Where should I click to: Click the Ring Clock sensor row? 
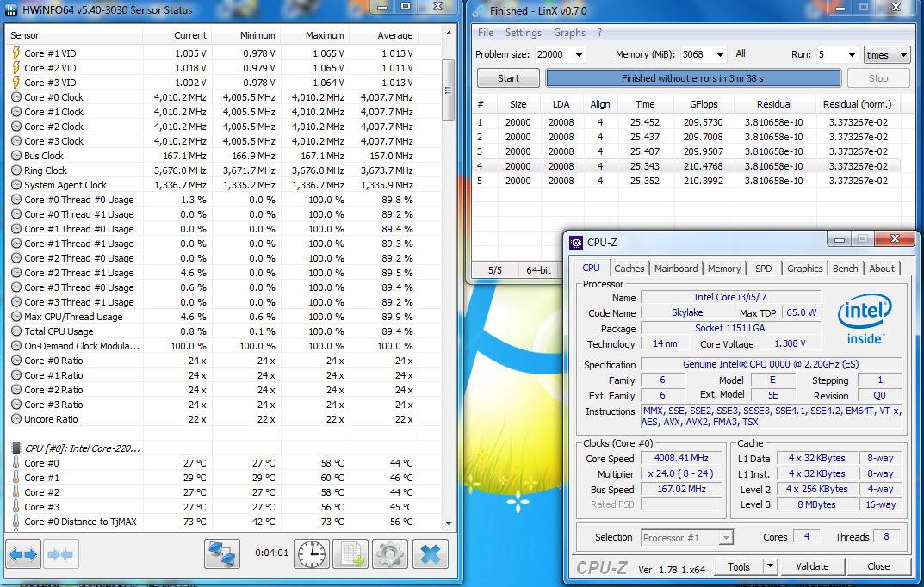pos(212,170)
